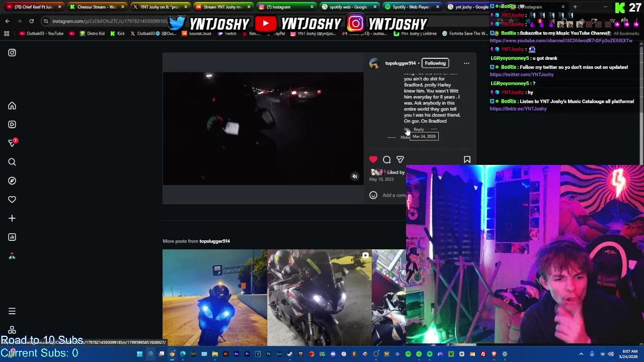Open post options three-dot menu

click(466, 63)
